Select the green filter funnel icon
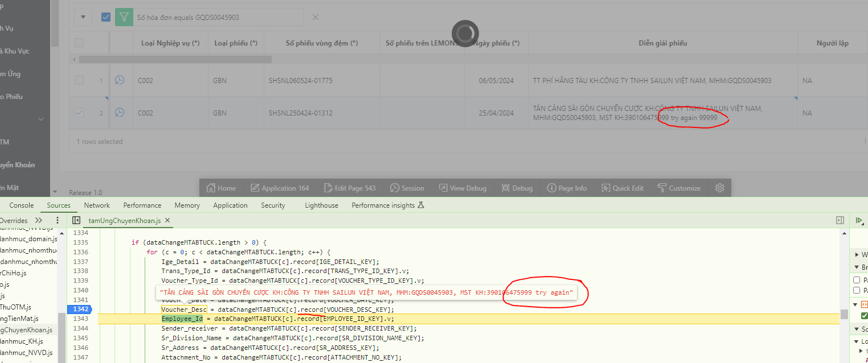The width and height of the screenshot is (868, 363). (x=124, y=17)
